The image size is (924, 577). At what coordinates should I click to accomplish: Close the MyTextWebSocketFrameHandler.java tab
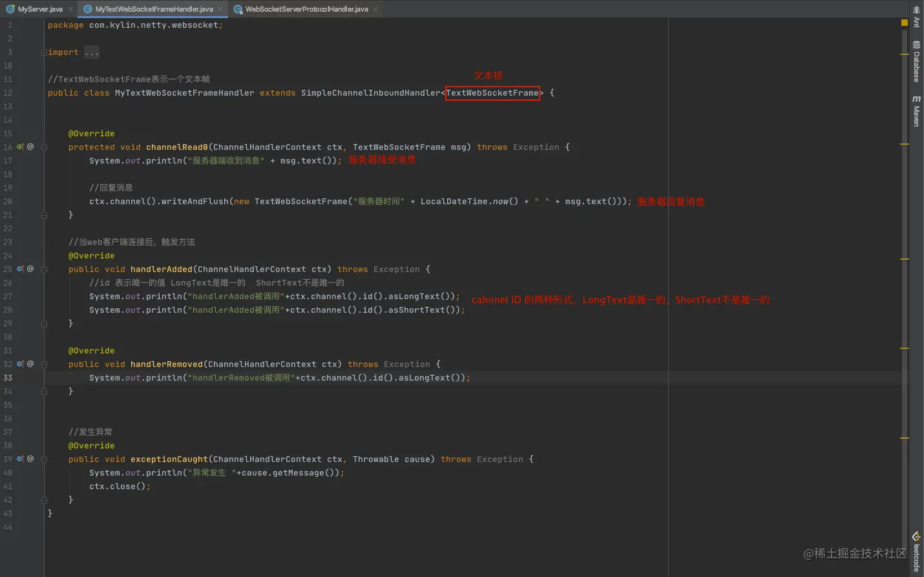220,9
